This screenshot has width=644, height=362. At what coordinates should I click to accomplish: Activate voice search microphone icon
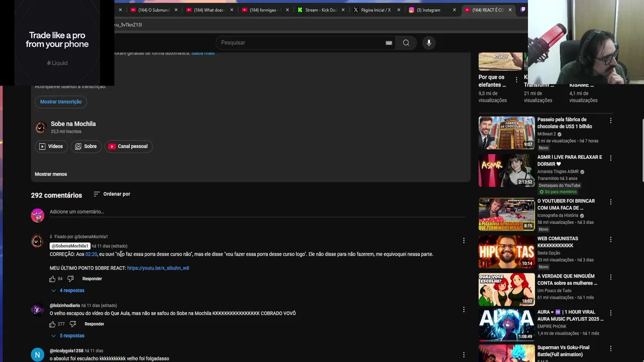(x=429, y=43)
